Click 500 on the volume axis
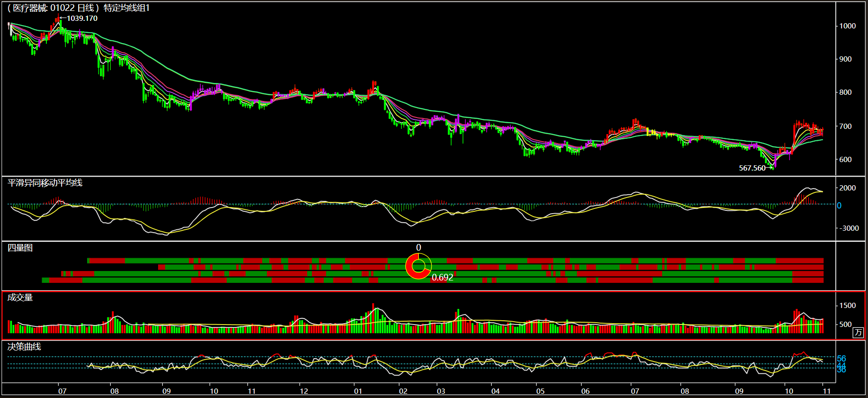This screenshot has width=868, height=398. 846,325
